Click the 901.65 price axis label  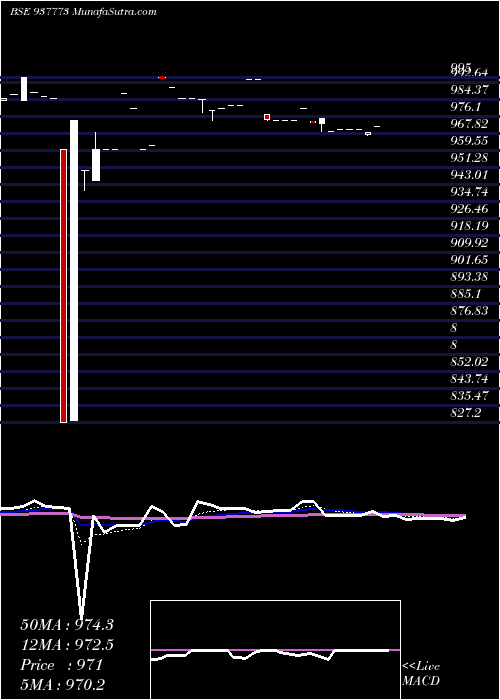point(469,260)
